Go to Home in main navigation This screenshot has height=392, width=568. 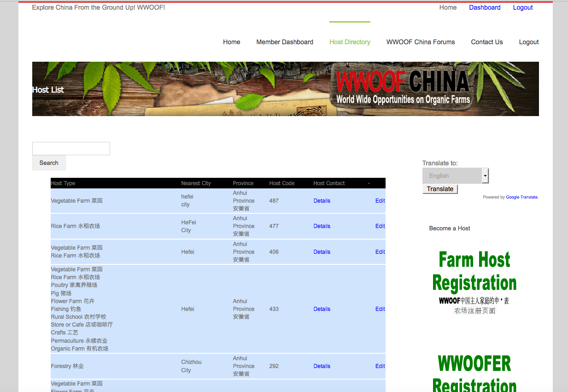[x=232, y=42]
